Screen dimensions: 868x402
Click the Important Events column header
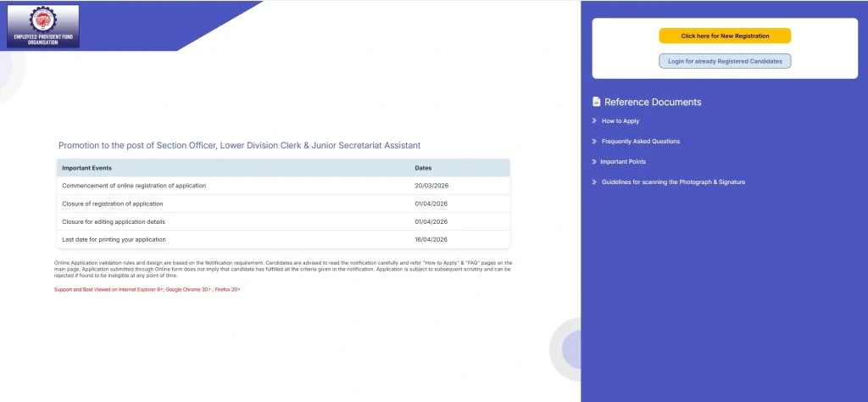(x=87, y=168)
